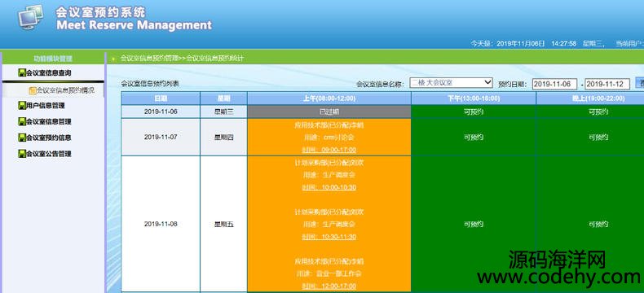Open the 会议室信息预约情况 submenu item
Viewport: 644px width, 293px height.
[x=65, y=90]
